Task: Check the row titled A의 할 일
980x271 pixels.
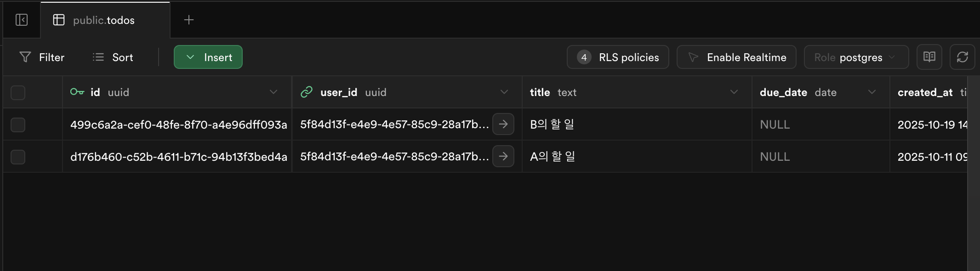Action: (x=18, y=157)
